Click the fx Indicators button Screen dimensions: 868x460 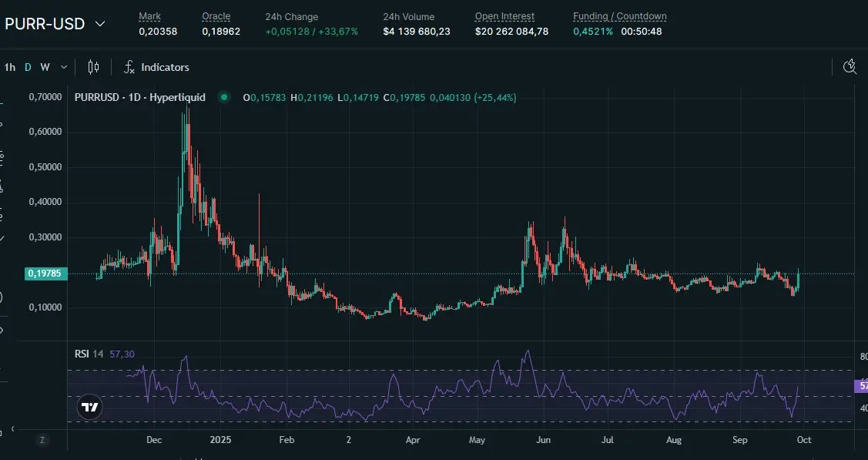[x=156, y=67]
